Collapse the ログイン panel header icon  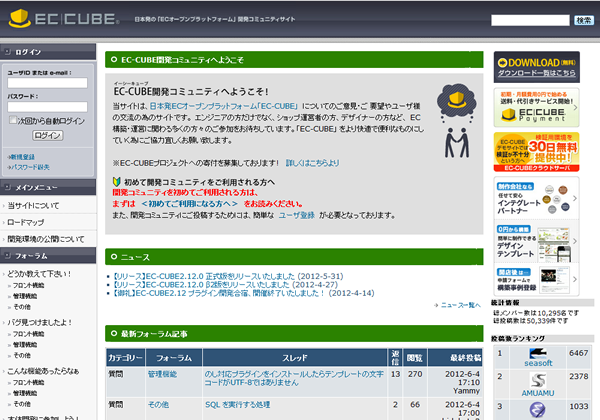click(8, 52)
